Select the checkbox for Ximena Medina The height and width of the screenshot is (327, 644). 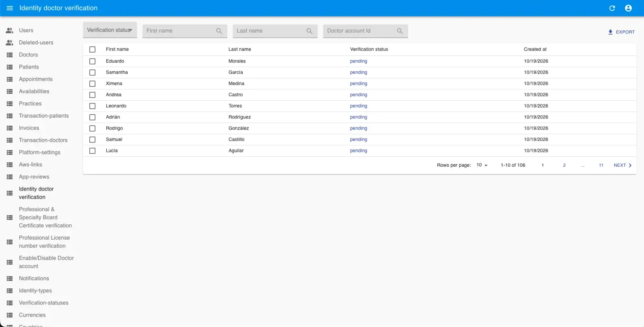tap(93, 84)
